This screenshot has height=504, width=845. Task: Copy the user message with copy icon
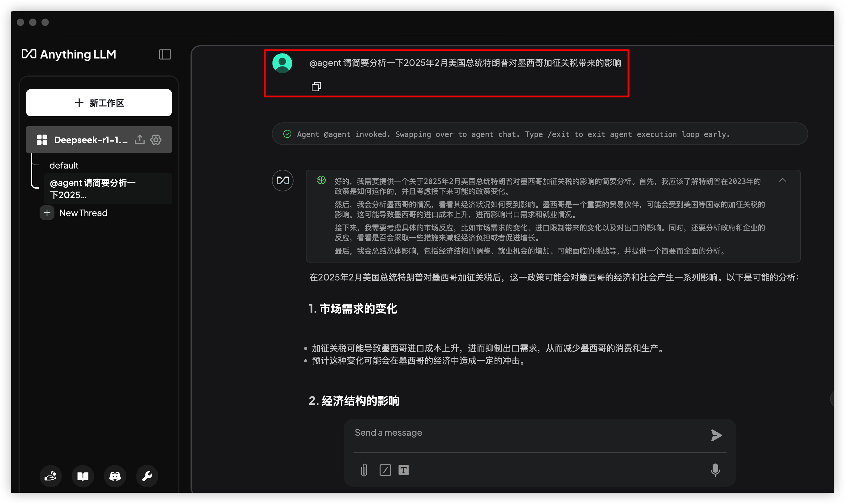316,87
